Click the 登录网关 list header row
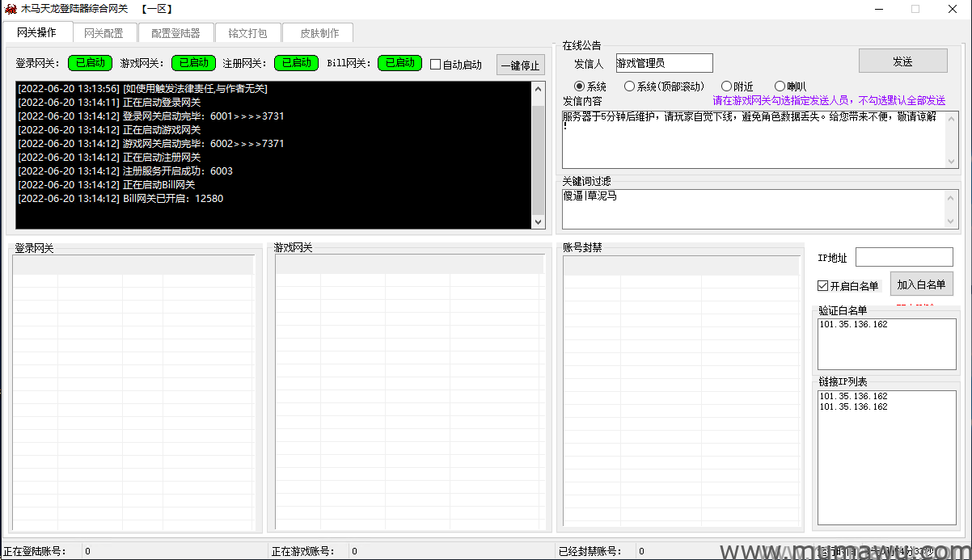972x560 pixels. pyautogui.click(x=133, y=266)
